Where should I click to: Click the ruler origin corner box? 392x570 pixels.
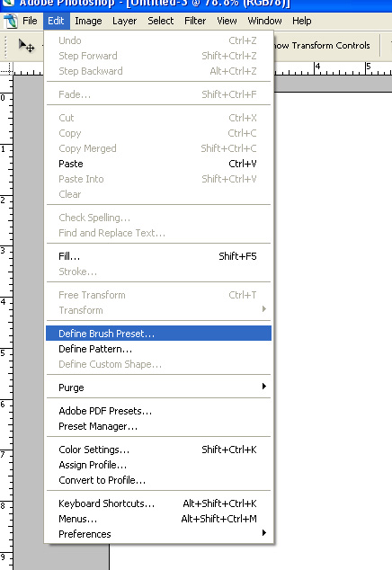click(6, 69)
